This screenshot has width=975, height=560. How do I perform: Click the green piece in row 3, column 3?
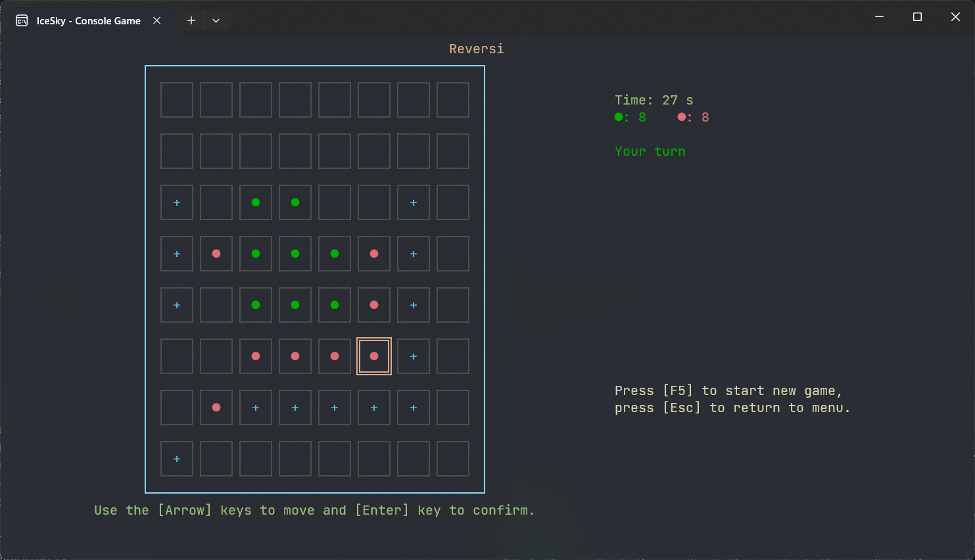pyautogui.click(x=256, y=202)
